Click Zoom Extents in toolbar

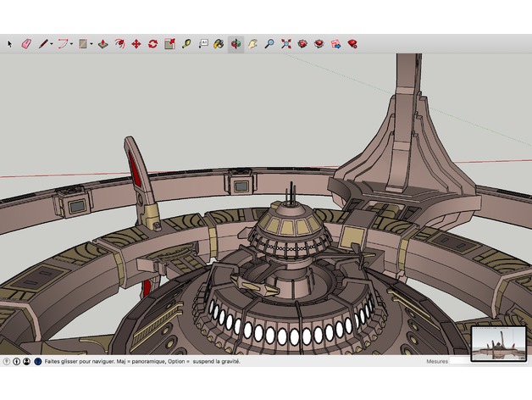pyautogui.click(x=286, y=43)
